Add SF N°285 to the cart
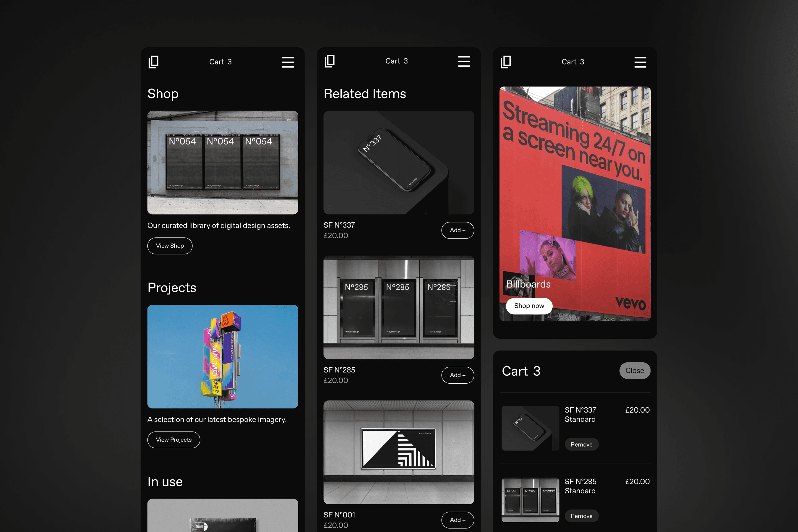This screenshot has width=798, height=532. tap(457, 375)
